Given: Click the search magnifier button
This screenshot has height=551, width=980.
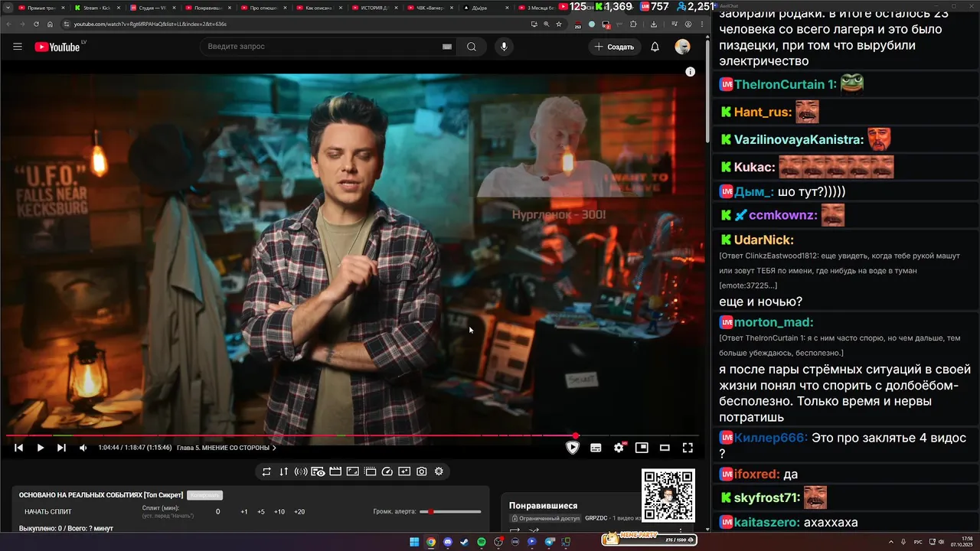Looking at the screenshot, I should point(472,47).
